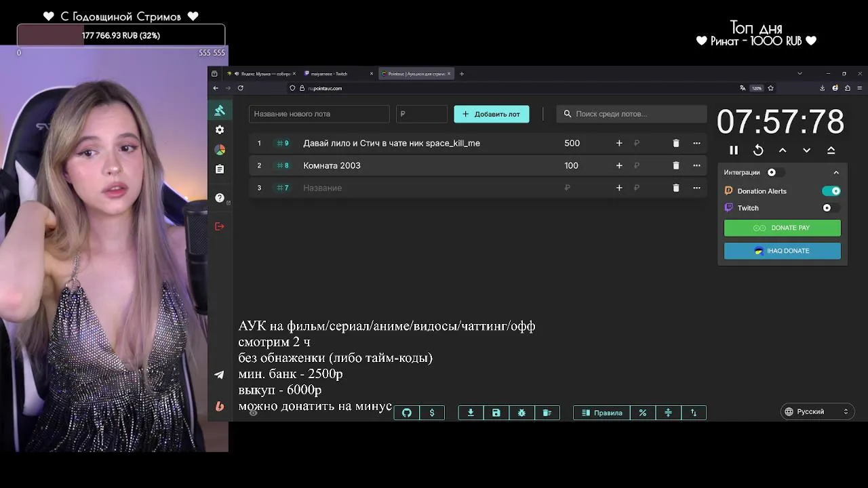
Task: Toggle the Интеграции master switch
Action: [774, 172]
